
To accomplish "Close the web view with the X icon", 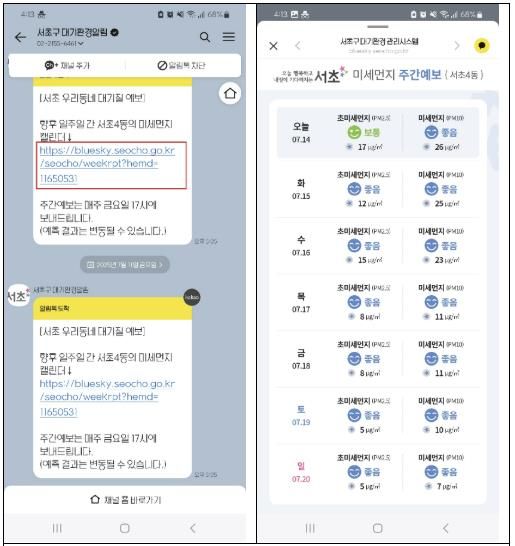I will point(273,46).
